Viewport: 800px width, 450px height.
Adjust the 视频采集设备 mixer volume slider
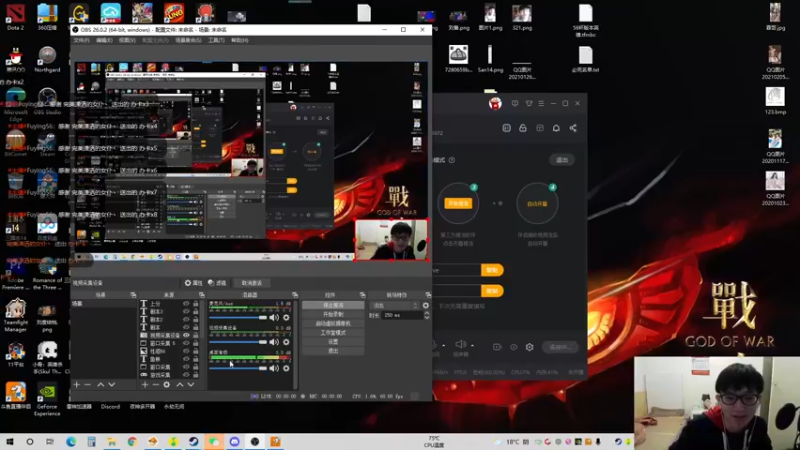(x=238, y=342)
